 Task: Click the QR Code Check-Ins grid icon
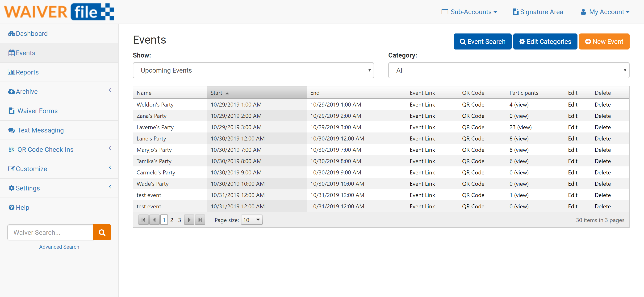pyautogui.click(x=11, y=149)
